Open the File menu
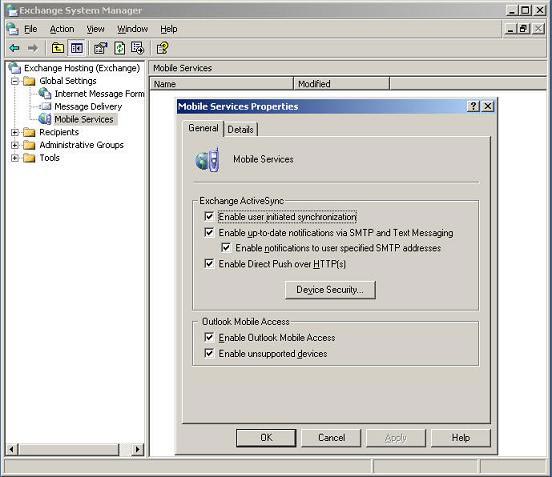The image size is (552, 477). pos(30,29)
